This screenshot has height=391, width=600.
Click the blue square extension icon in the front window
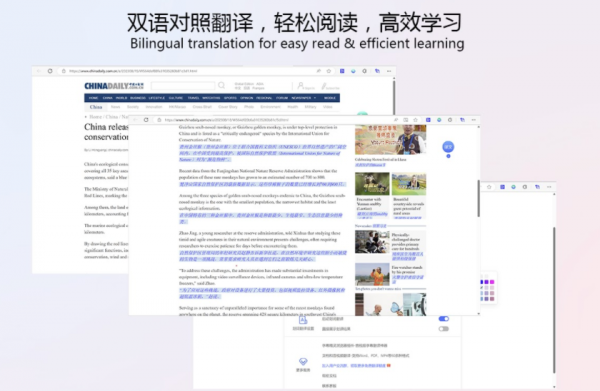pyautogui.click(x=428, y=120)
